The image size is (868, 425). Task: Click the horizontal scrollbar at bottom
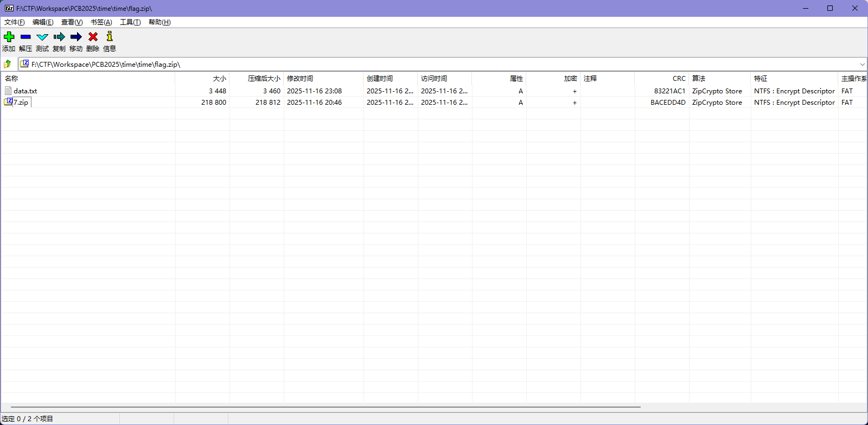click(x=325, y=407)
